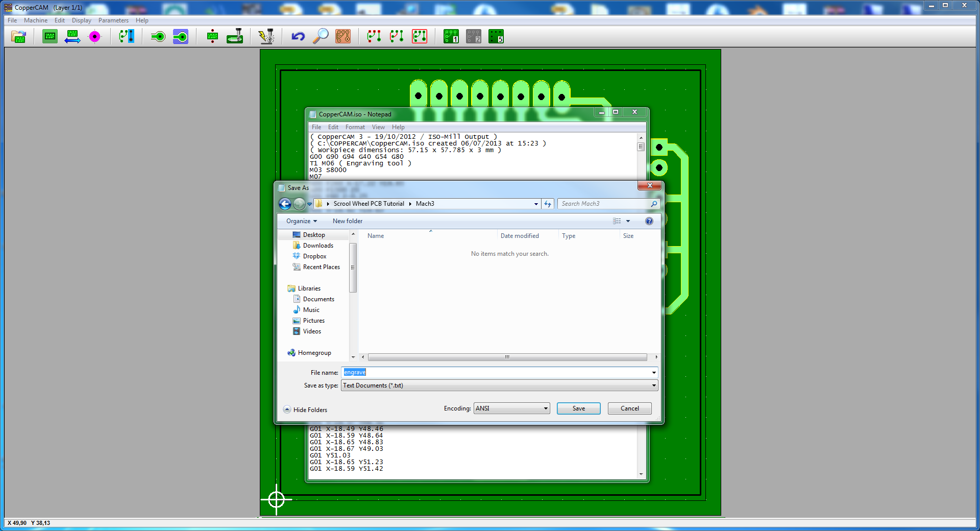Select the drilling tool icon
980x531 pixels.
(211, 36)
